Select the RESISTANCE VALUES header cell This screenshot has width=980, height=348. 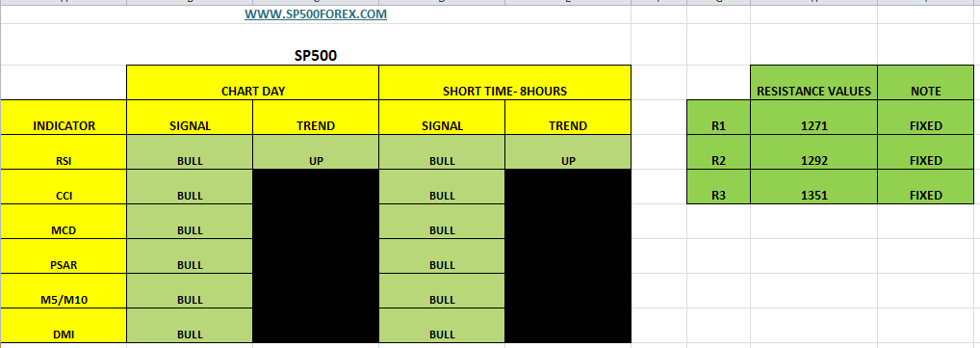tap(813, 83)
